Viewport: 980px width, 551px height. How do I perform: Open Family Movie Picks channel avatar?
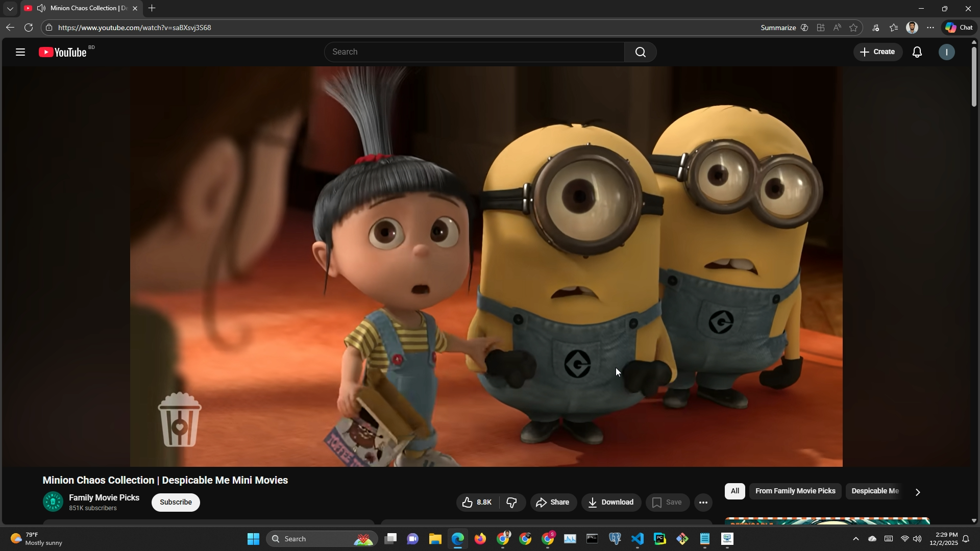(x=53, y=502)
